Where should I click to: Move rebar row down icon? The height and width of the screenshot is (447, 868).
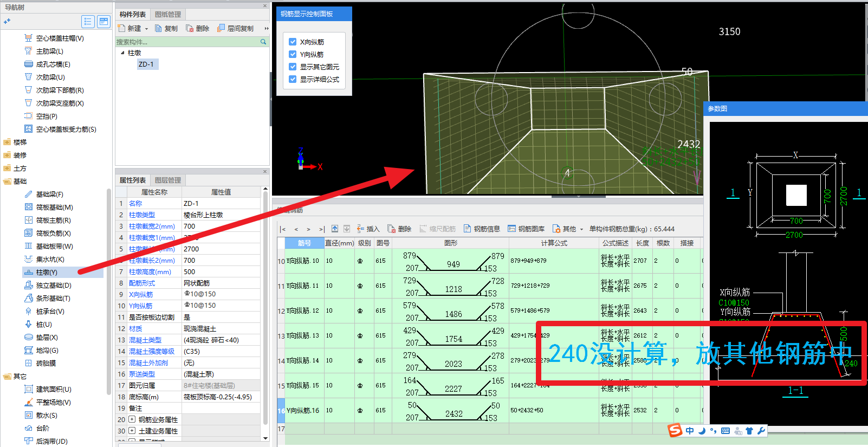click(347, 229)
